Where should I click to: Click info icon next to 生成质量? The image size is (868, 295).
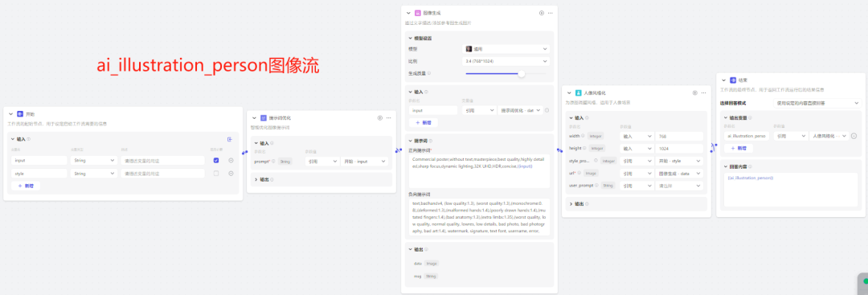point(429,73)
